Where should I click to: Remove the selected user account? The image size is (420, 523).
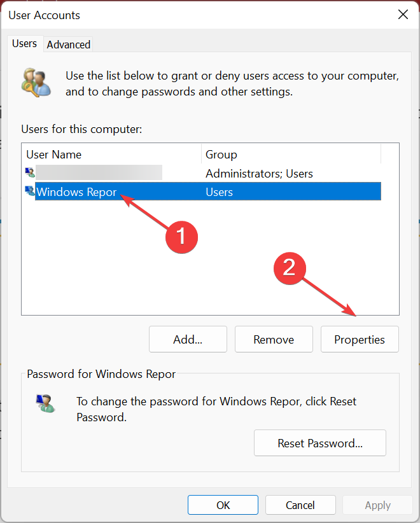point(274,340)
